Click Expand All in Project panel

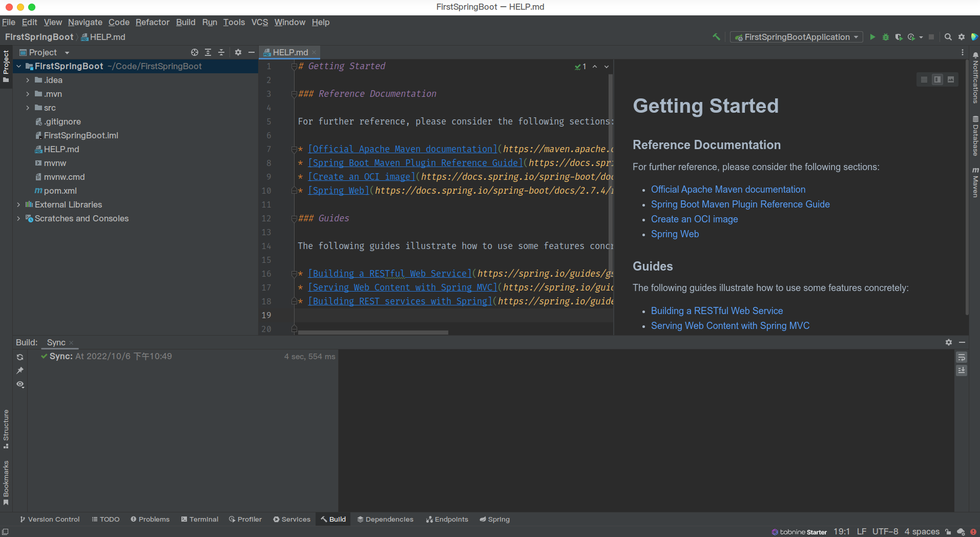208,52
